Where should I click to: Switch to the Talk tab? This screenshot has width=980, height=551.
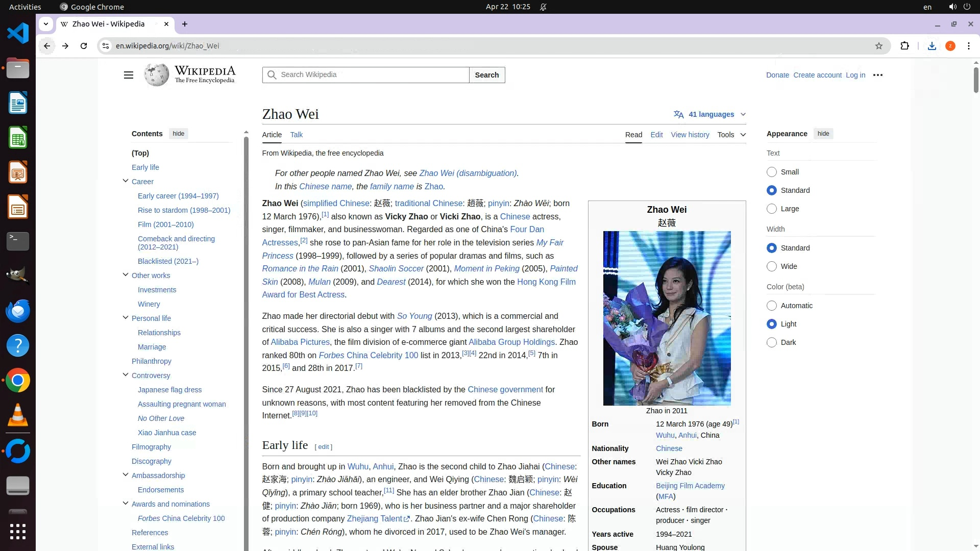pos(296,135)
